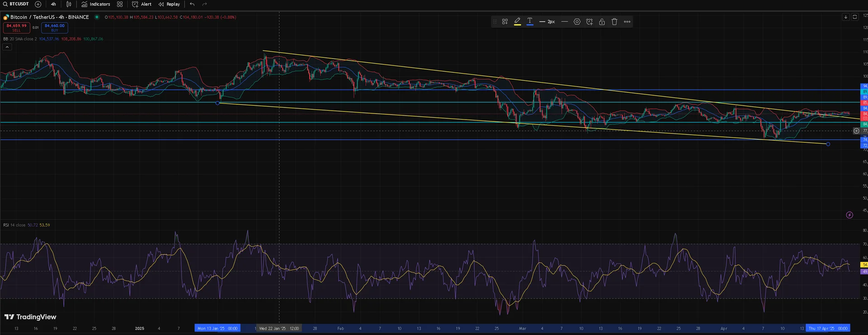Screen dimensions: 868x335
Task: Open more options in drawing toolbar
Action: click(627, 22)
